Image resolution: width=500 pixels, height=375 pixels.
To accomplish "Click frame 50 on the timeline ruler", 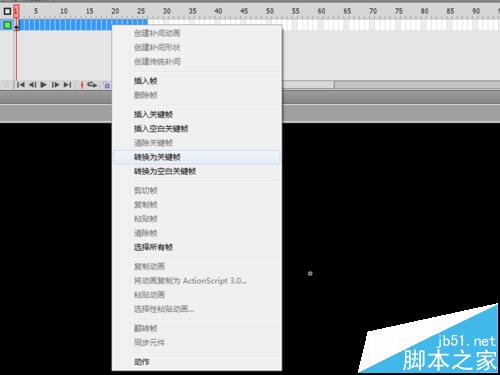I will (x=270, y=11).
